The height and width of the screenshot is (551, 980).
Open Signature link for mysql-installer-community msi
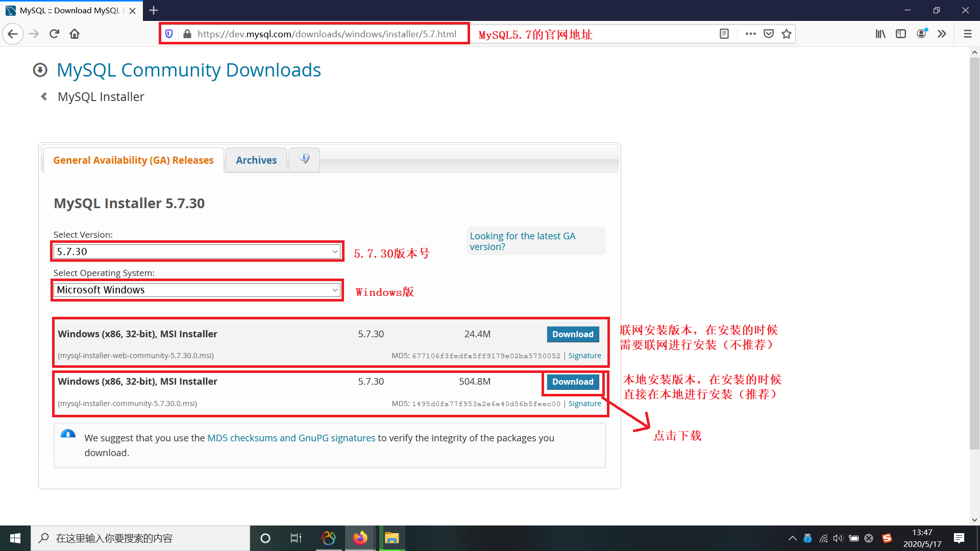click(584, 404)
